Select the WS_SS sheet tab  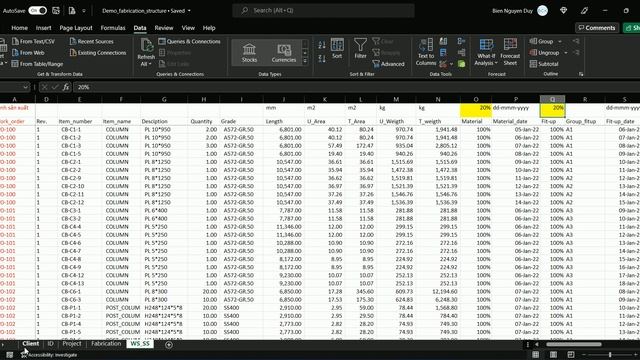[x=140, y=344]
